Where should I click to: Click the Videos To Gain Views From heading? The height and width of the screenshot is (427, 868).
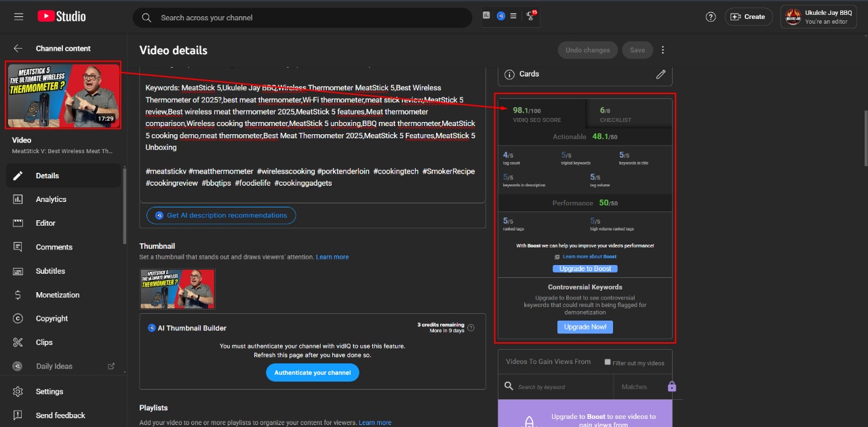[x=549, y=362]
